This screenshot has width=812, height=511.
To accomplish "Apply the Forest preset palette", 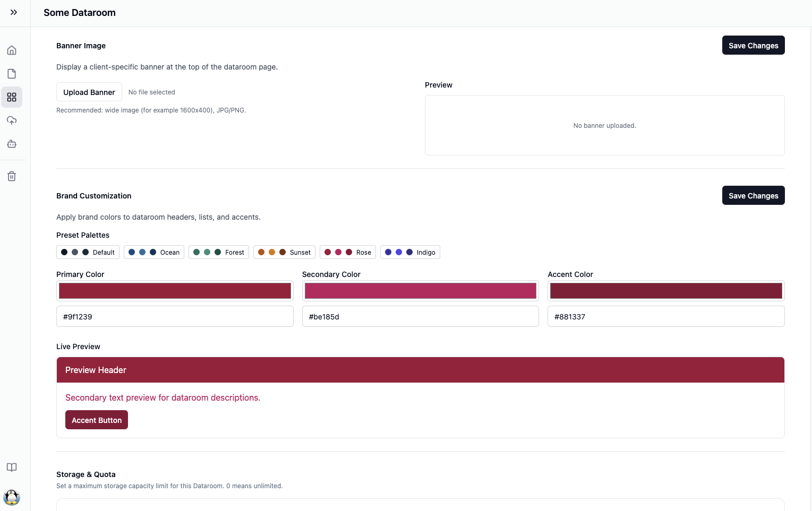I will click(x=219, y=253).
